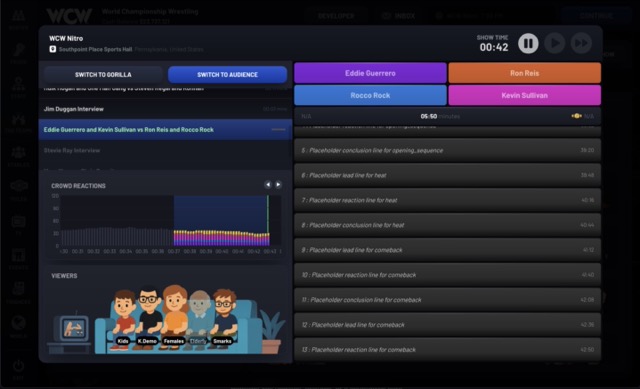The image size is (640, 389).
Task: Choose the Kevin Sullivan magenta button
Action: pyautogui.click(x=524, y=95)
